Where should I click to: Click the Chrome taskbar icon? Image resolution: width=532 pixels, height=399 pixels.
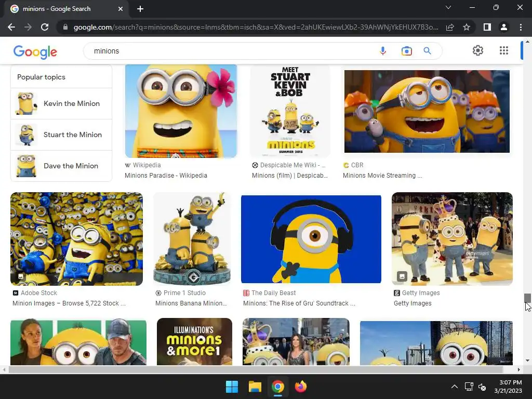277,387
